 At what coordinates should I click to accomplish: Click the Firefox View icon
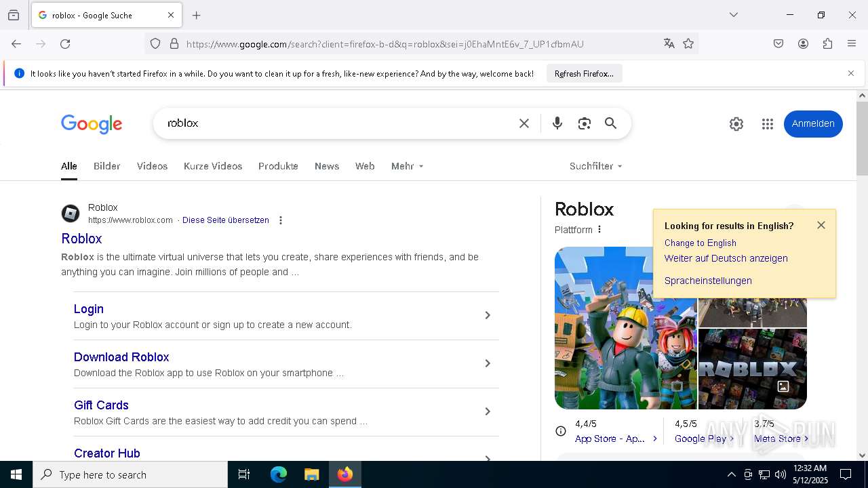click(x=14, y=15)
